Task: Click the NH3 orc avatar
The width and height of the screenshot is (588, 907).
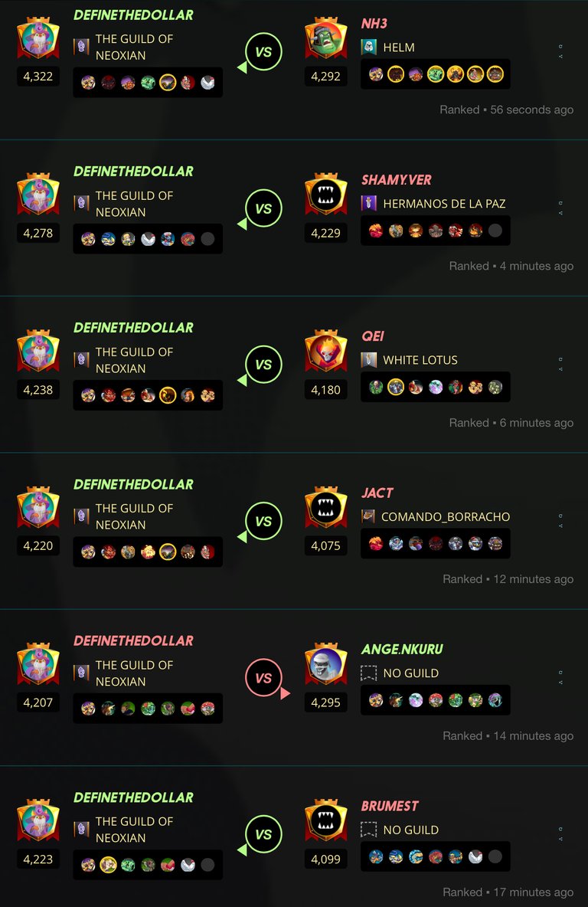Action: [325, 39]
